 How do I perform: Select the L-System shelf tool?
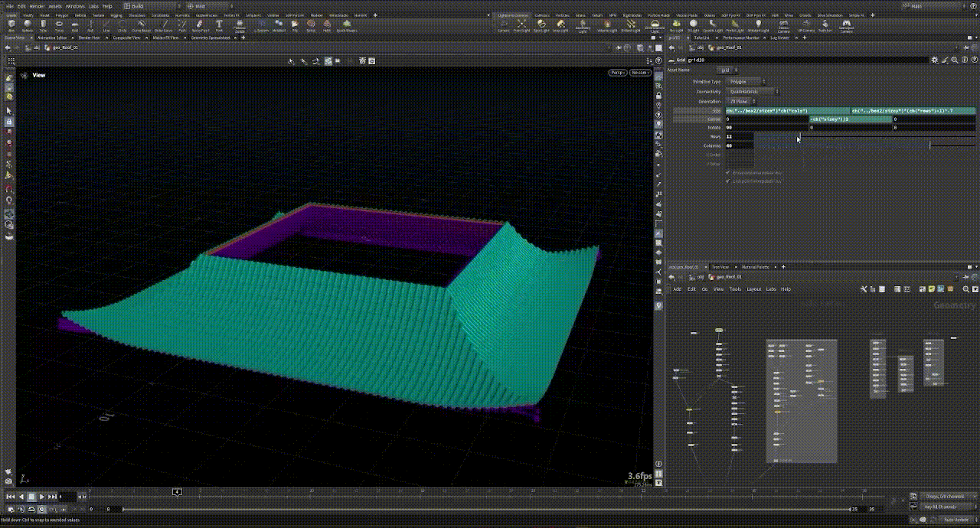pos(263,24)
